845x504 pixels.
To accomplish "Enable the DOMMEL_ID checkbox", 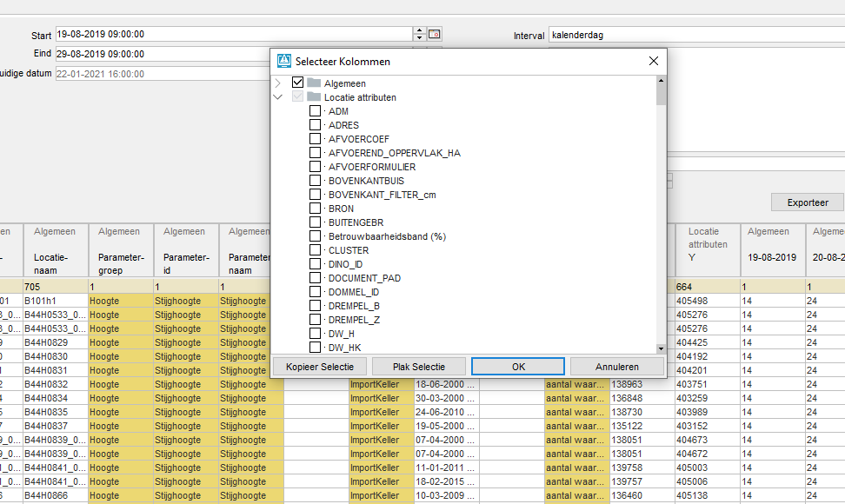I will click(316, 292).
